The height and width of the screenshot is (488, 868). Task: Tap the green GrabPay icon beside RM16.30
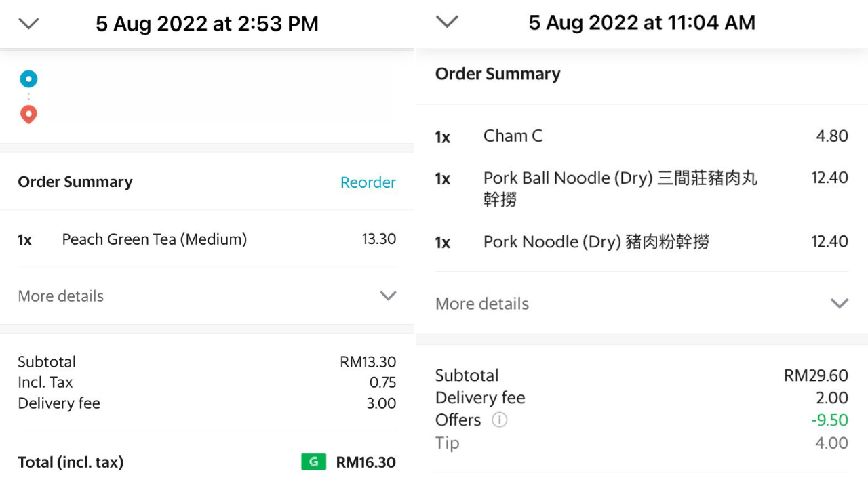[x=314, y=462]
